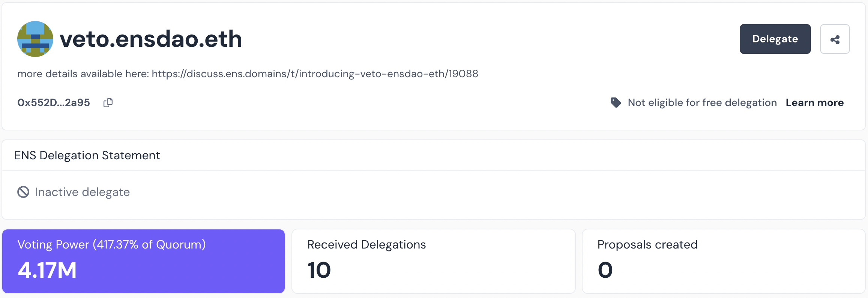This screenshot has width=868, height=298.
Task: Click the ENS Delegation Statement header
Action: point(87,155)
